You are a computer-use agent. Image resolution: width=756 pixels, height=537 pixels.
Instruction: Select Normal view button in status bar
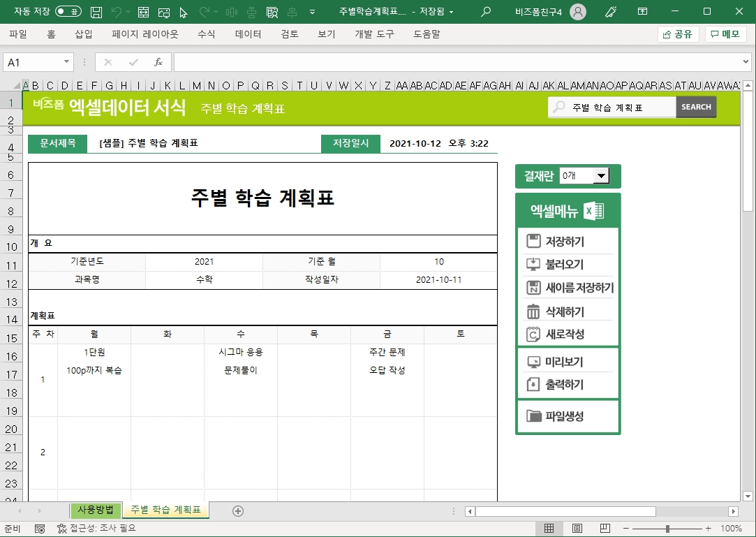point(549,528)
